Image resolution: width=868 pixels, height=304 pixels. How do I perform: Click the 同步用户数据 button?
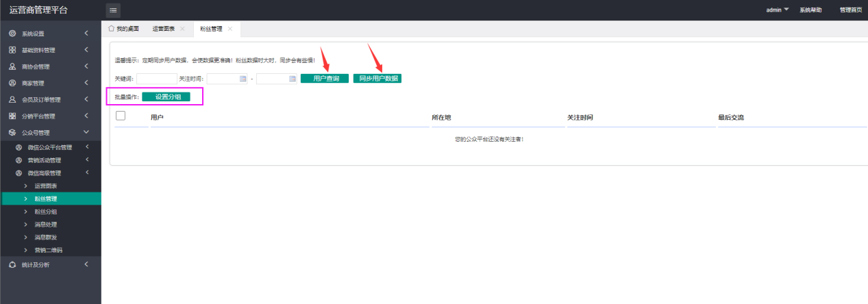tap(377, 79)
